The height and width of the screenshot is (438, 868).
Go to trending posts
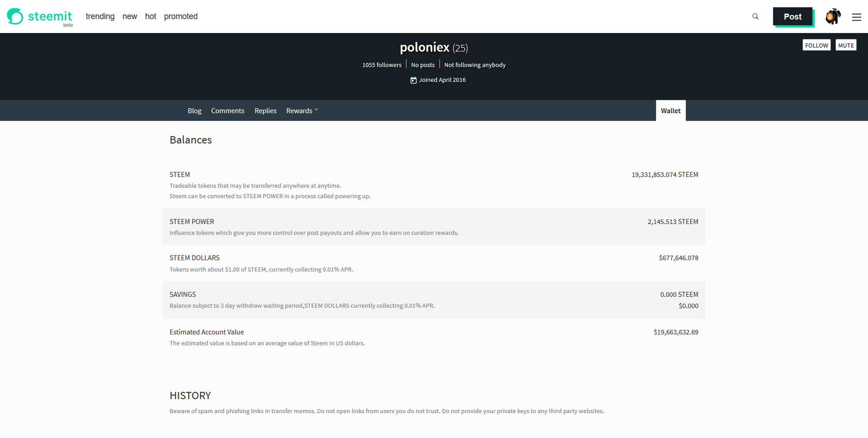100,17
